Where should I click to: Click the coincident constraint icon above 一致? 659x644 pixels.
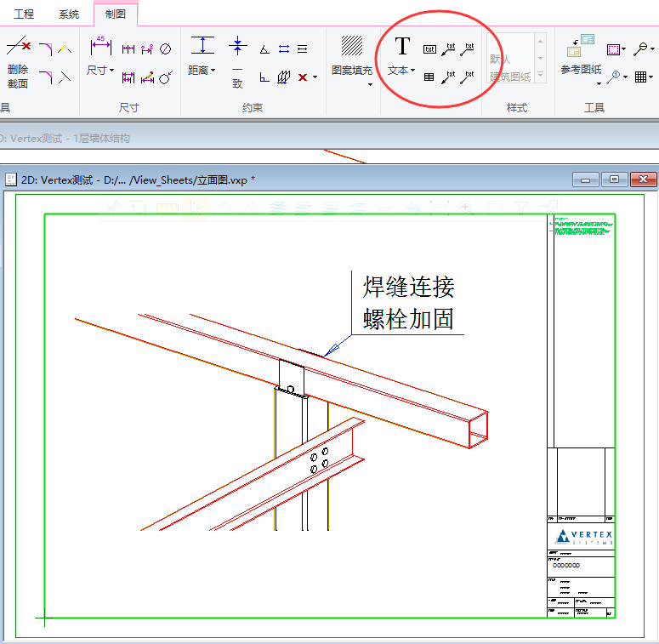[x=237, y=46]
